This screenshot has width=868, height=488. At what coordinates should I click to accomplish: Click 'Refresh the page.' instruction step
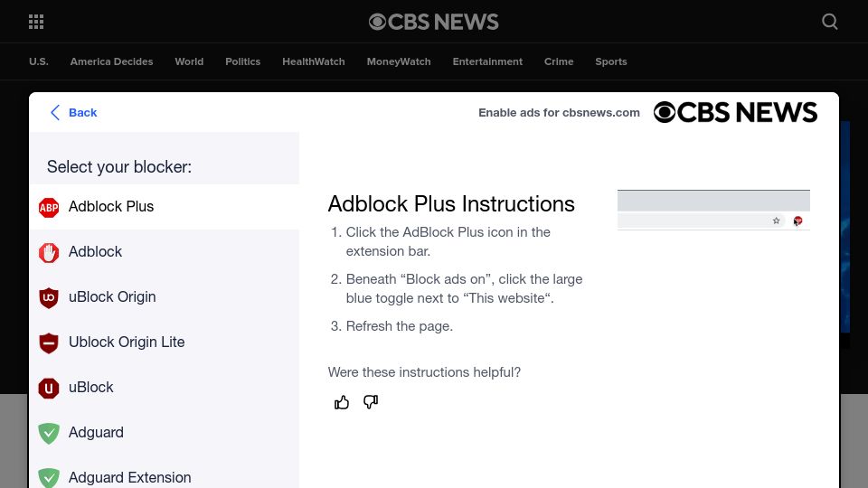[x=399, y=326]
